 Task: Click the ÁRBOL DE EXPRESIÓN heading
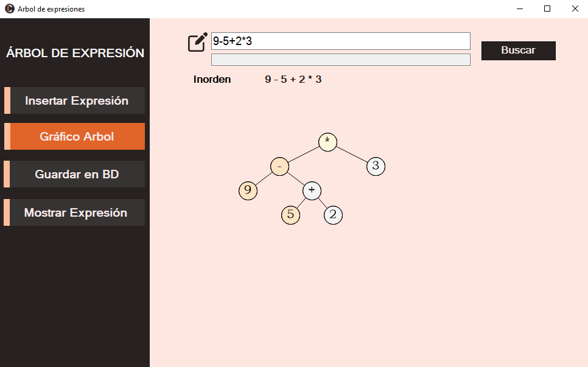point(74,53)
